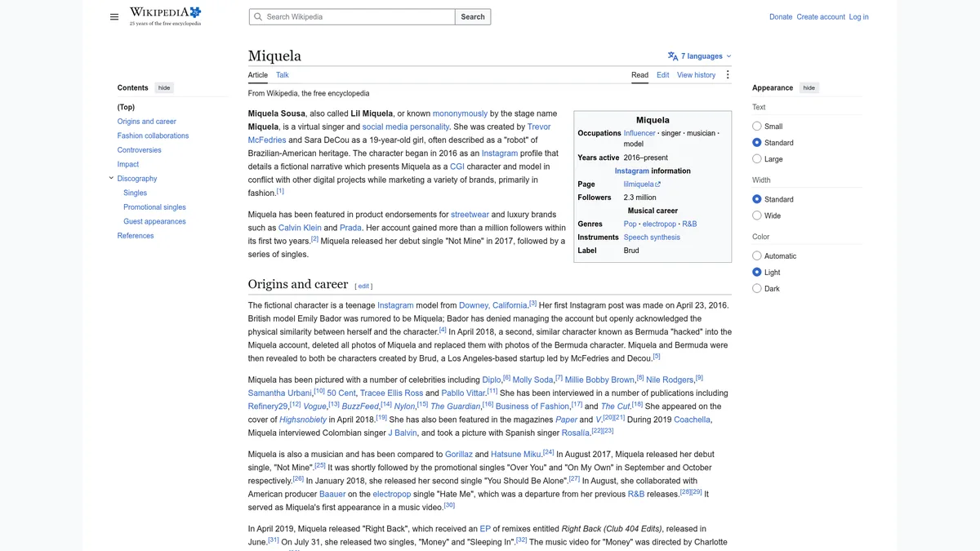
Task: Open the Calvin Klein link
Action: tap(300, 228)
